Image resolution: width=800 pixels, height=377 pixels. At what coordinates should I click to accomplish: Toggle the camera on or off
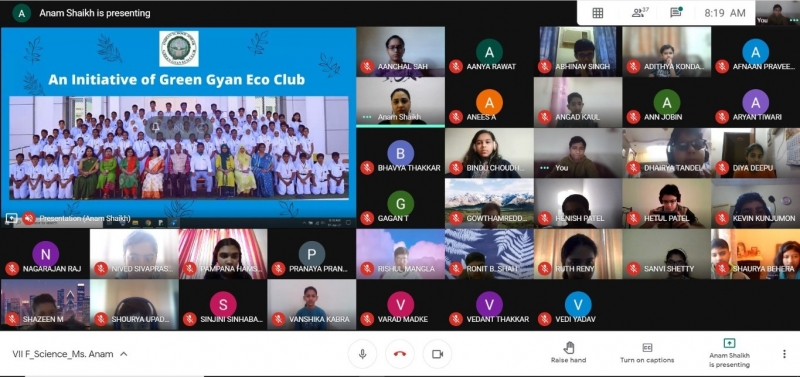pyautogui.click(x=437, y=354)
